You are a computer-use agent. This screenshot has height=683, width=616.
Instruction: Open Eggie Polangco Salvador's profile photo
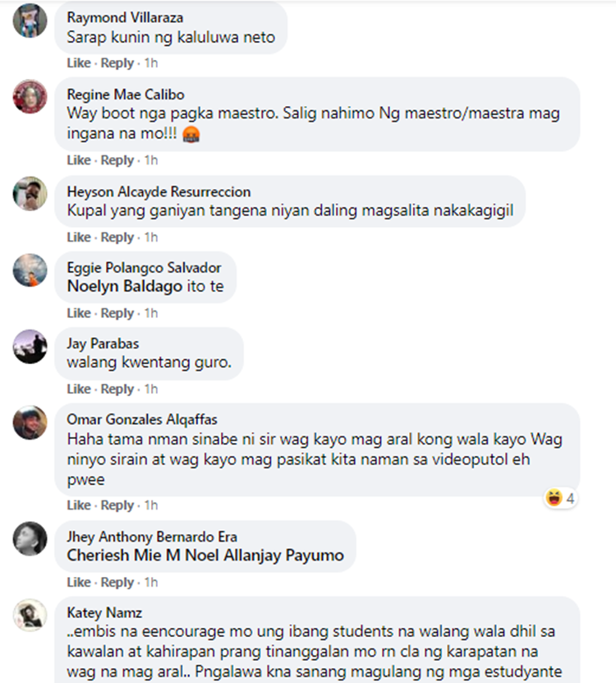[x=30, y=270]
